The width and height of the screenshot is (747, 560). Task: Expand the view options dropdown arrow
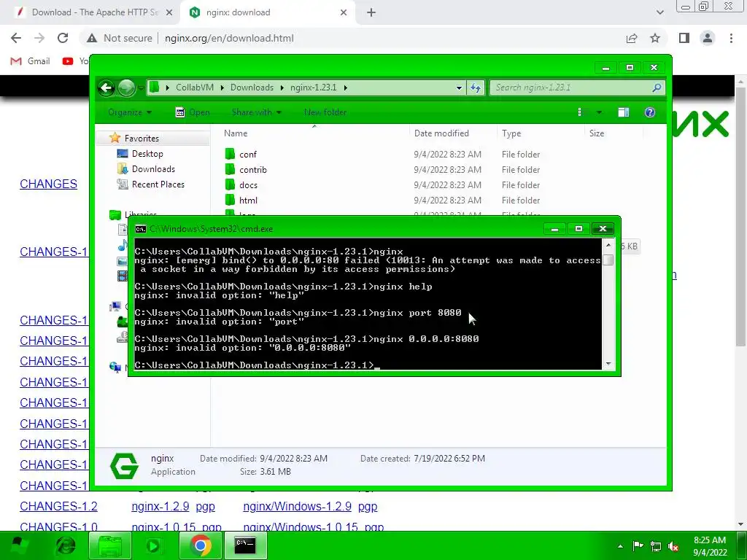pyautogui.click(x=599, y=112)
